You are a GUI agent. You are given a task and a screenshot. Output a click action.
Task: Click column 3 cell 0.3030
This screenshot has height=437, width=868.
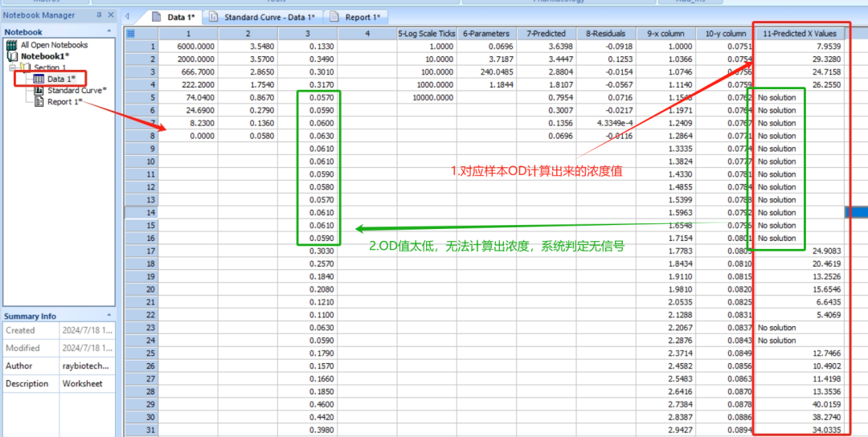pyautogui.click(x=308, y=251)
